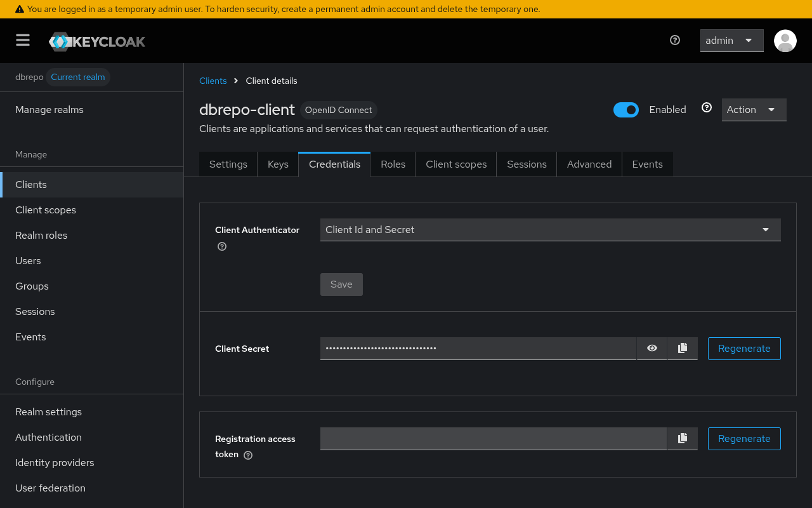Copy the registration access token value

click(x=682, y=438)
